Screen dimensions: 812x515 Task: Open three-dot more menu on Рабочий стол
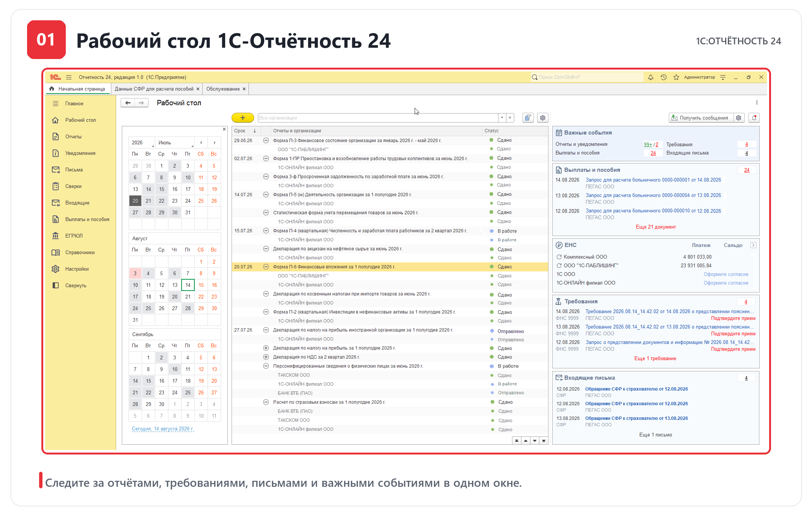757,103
